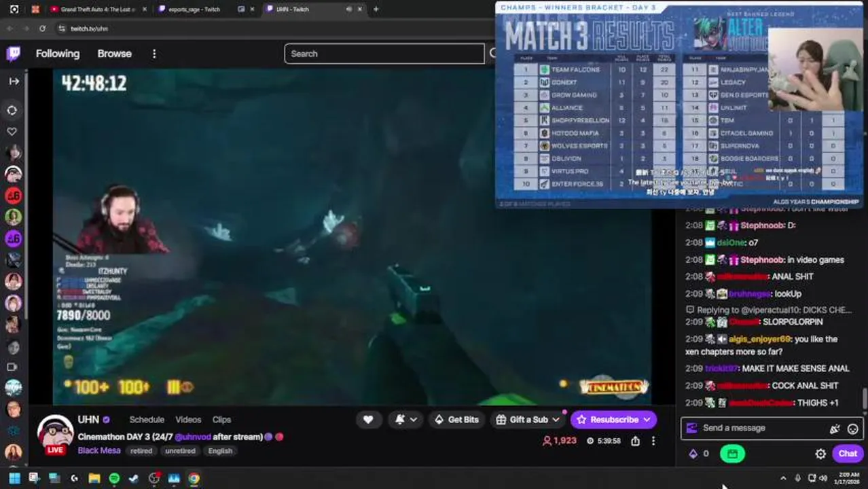The image size is (868, 489).
Task: Open the Windows Start menu
Action: [x=14, y=479]
